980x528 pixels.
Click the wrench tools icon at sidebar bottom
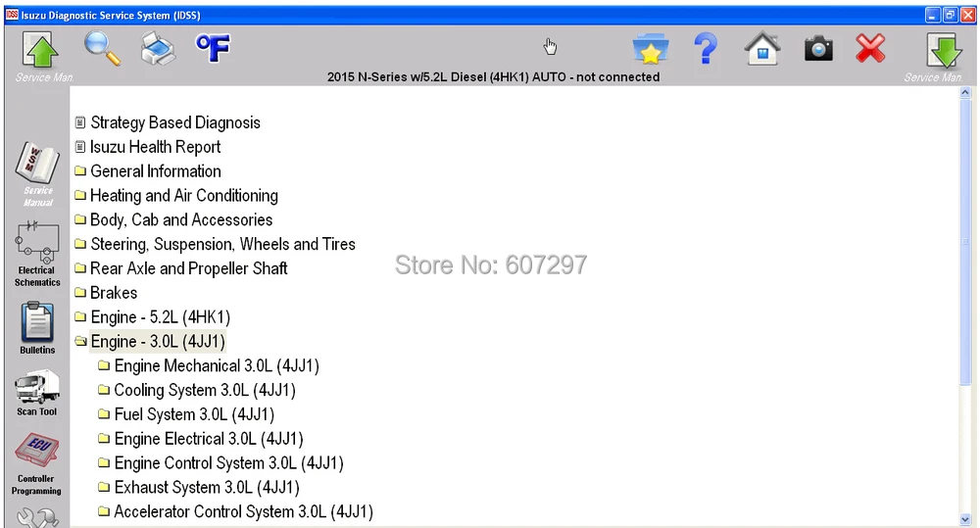(x=37, y=517)
